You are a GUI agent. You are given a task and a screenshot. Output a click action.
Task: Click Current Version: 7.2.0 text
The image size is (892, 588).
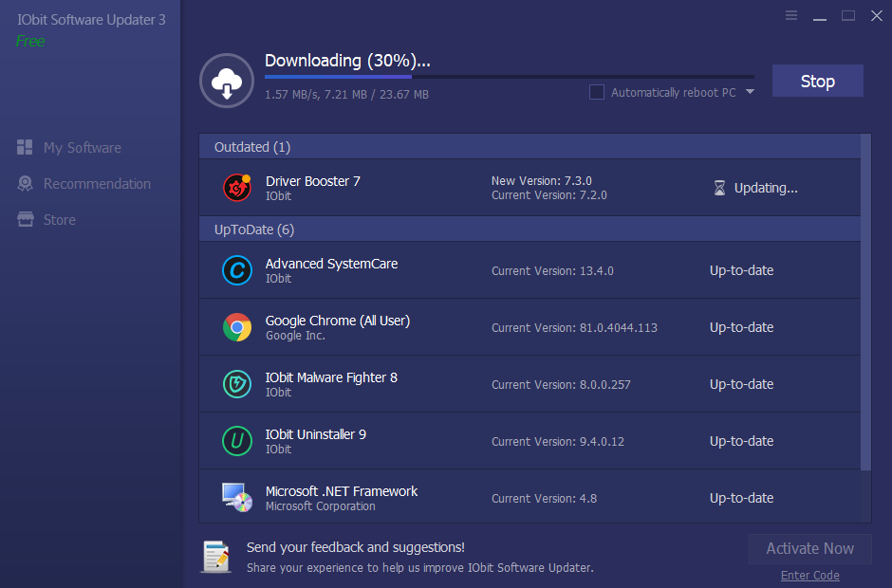(549, 195)
